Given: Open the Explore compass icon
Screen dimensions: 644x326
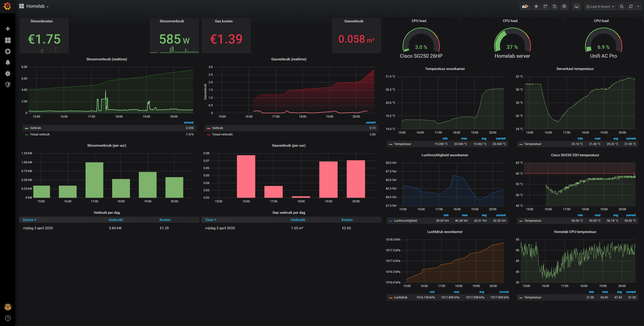Looking at the screenshot, I should click(8, 51).
